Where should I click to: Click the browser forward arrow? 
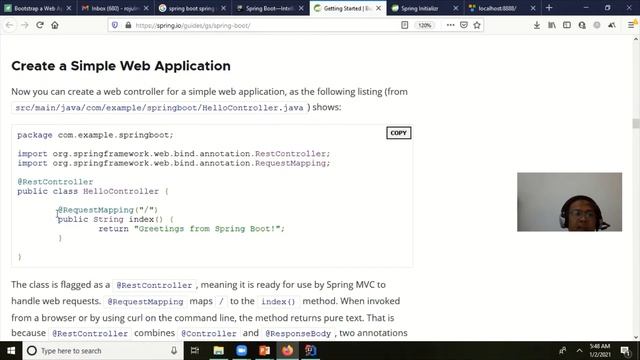[x=24, y=25]
